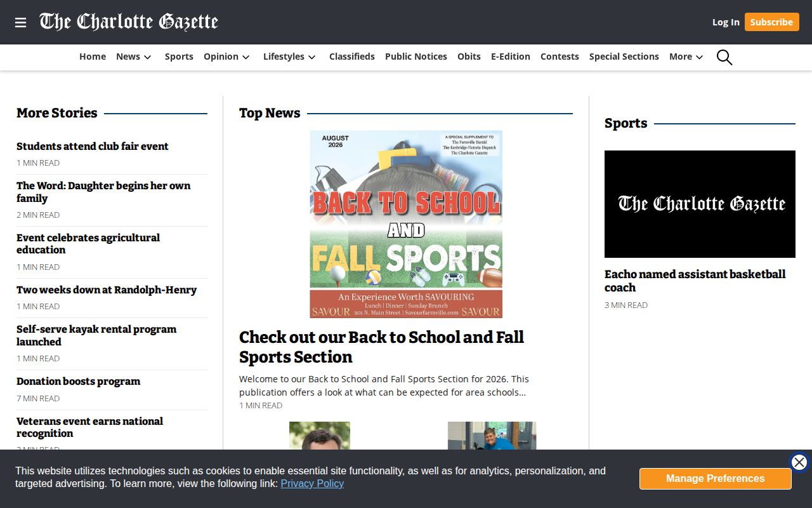This screenshot has width=812, height=508.
Task: Click the Manage Preferences button
Action: point(716,479)
